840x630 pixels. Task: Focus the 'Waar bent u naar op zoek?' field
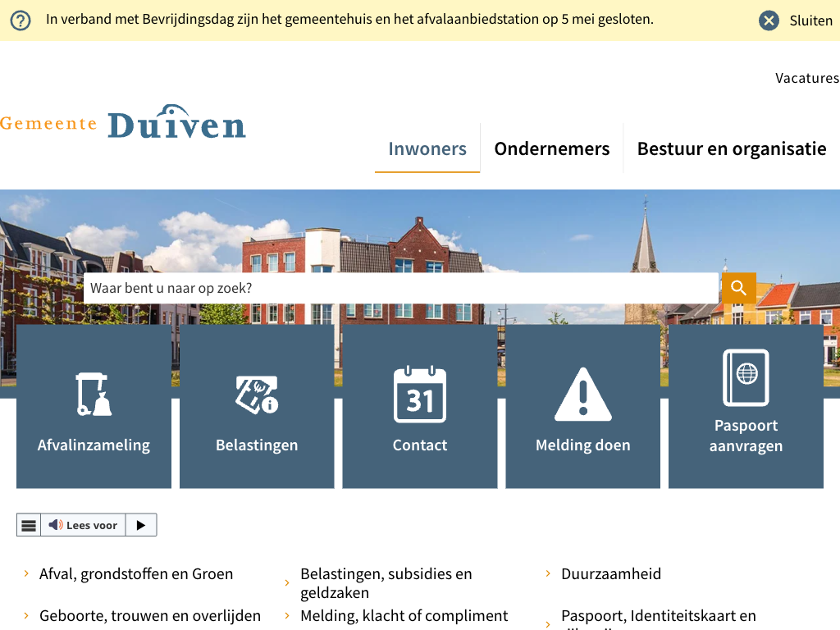click(x=401, y=288)
